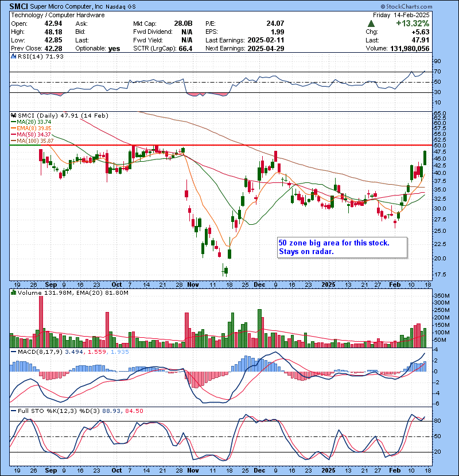The height and width of the screenshot is (476, 459).
Task: Click the 'Dec' label on price chart axis
Action: (x=259, y=285)
